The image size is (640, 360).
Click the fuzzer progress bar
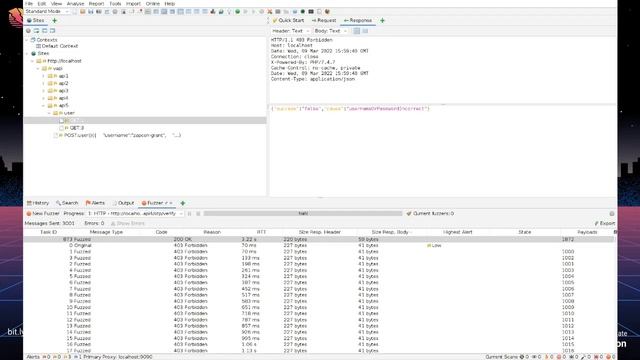pos(303,213)
